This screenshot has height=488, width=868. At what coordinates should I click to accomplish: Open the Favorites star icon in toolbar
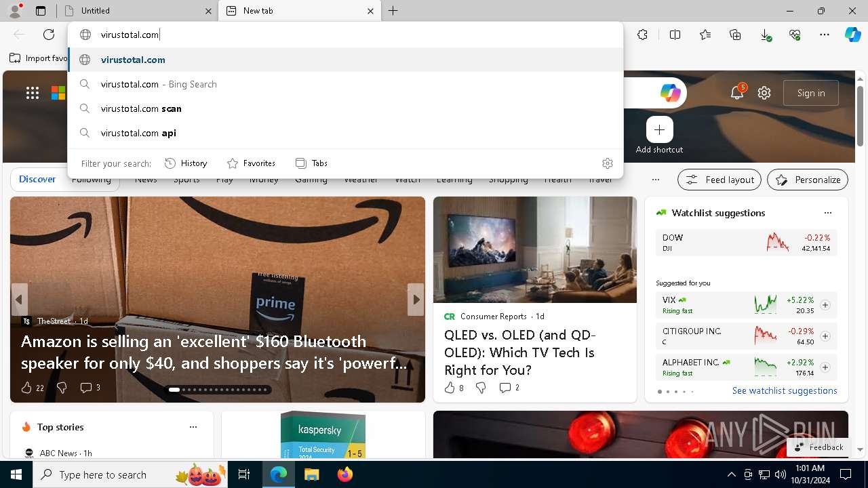click(x=705, y=35)
